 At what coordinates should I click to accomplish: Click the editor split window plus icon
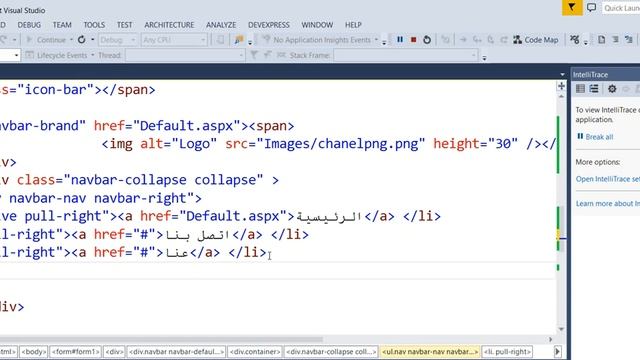[x=561, y=86]
